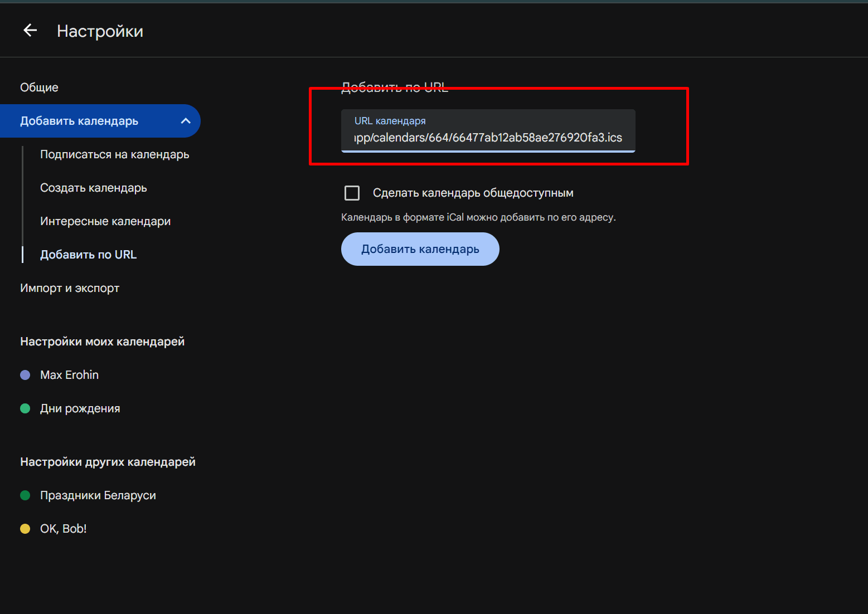Select «Подписаться на календарь»
The width and height of the screenshot is (868, 614).
[x=114, y=154]
